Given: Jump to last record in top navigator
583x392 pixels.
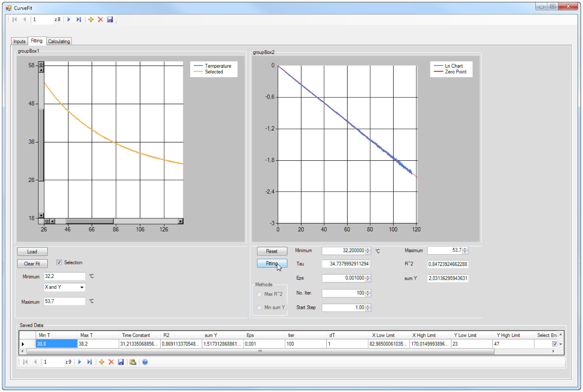Looking at the screenshot, I should click(79, 20).
